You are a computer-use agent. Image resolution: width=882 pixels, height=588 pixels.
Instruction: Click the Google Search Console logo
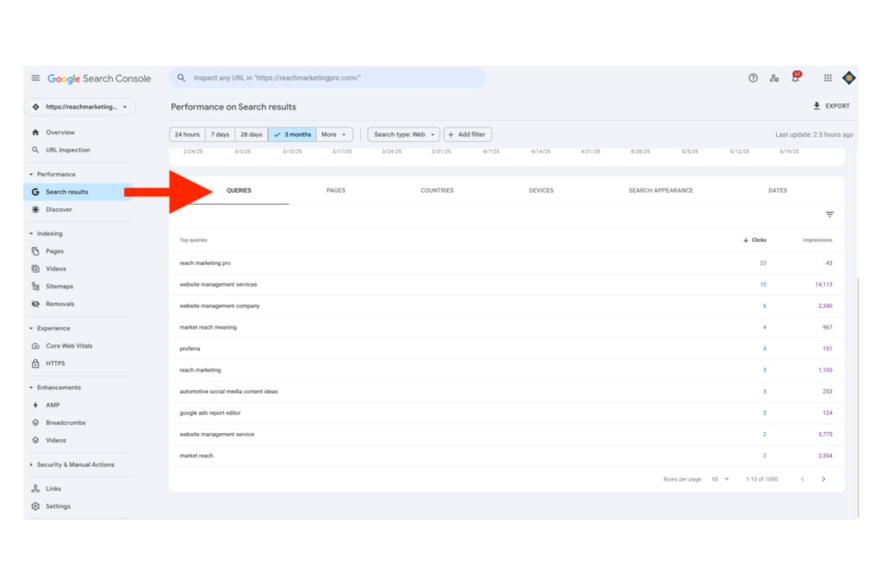(99, 78)
